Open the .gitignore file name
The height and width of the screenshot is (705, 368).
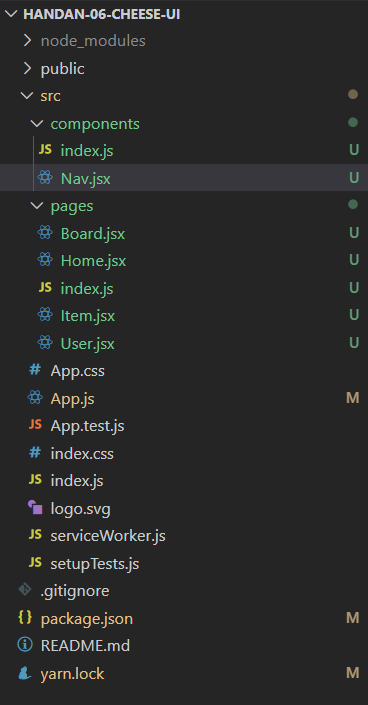pos(75,591)
